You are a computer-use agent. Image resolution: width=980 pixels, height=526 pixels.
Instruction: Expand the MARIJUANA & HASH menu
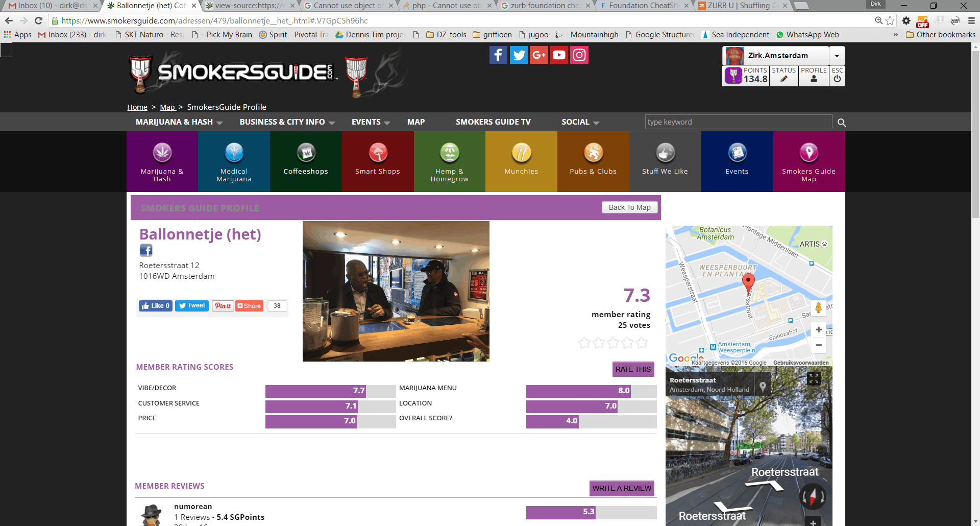coord(179,122)
